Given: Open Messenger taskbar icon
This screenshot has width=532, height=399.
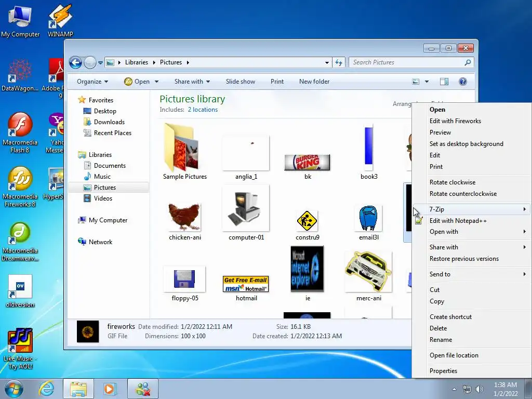Looking at the screenshot, I should [x=143, y=389].
